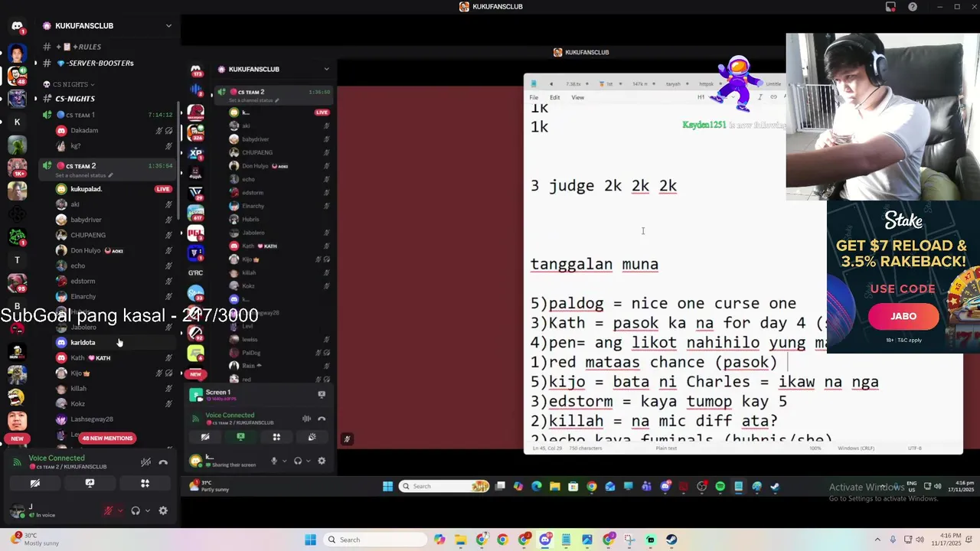Toggle camera in streamed Discord voice panel

(205, 437)
